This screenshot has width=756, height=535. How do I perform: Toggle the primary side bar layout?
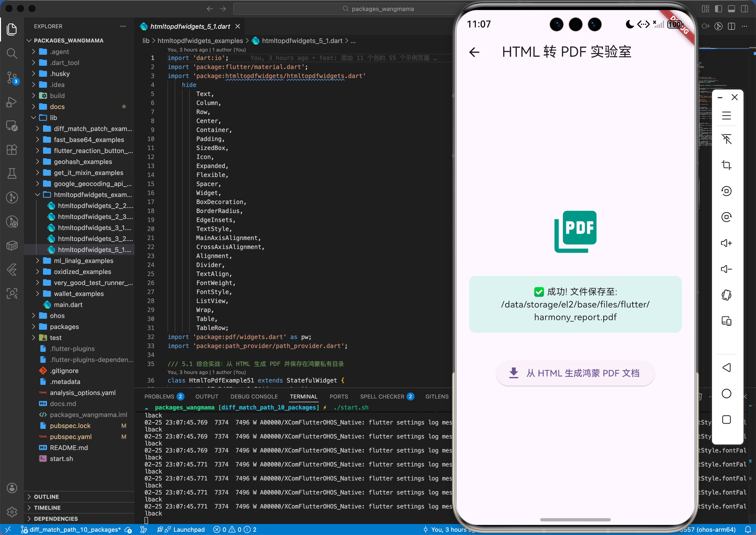(x=718, y=8)
